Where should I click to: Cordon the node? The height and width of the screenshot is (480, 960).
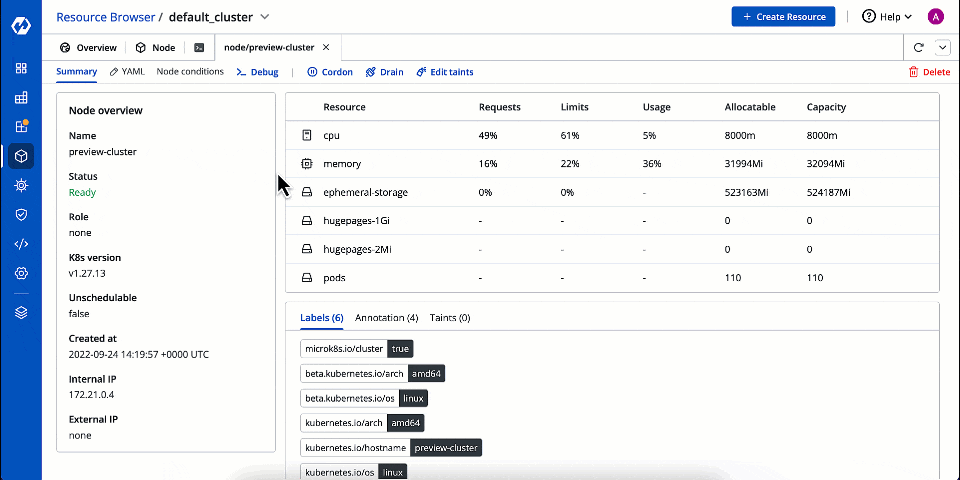(x=330, y=72)
